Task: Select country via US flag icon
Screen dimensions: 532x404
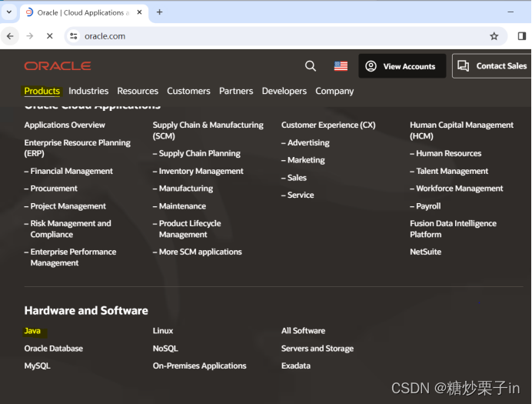Action: coord(341,66)
